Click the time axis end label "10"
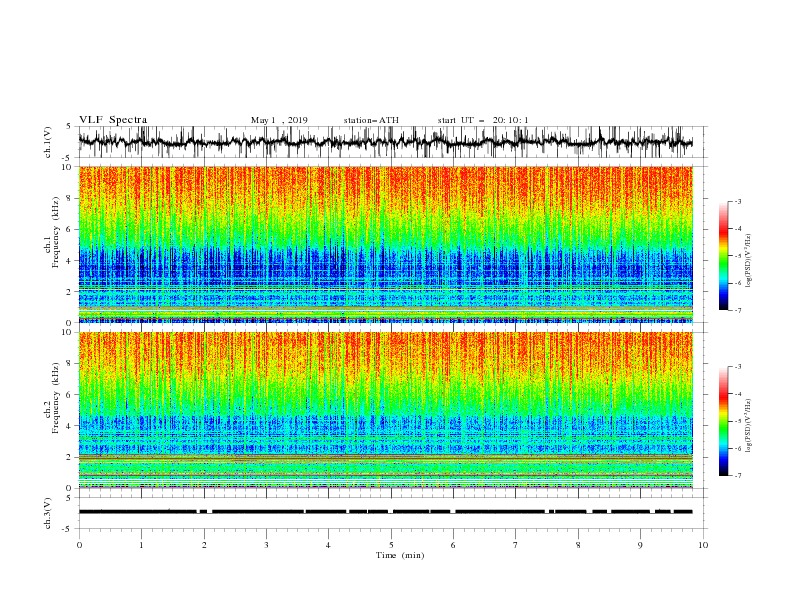The height and width of the screenshot is (612, 792). [x=703, y=545]
